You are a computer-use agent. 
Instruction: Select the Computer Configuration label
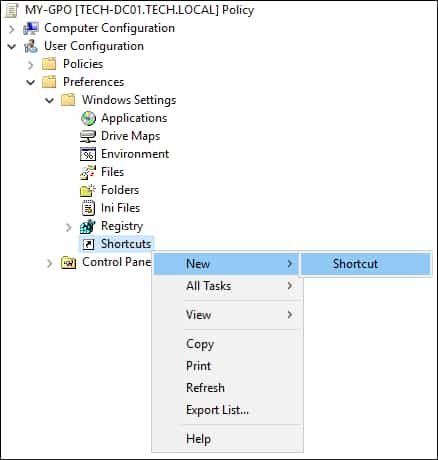109,28
